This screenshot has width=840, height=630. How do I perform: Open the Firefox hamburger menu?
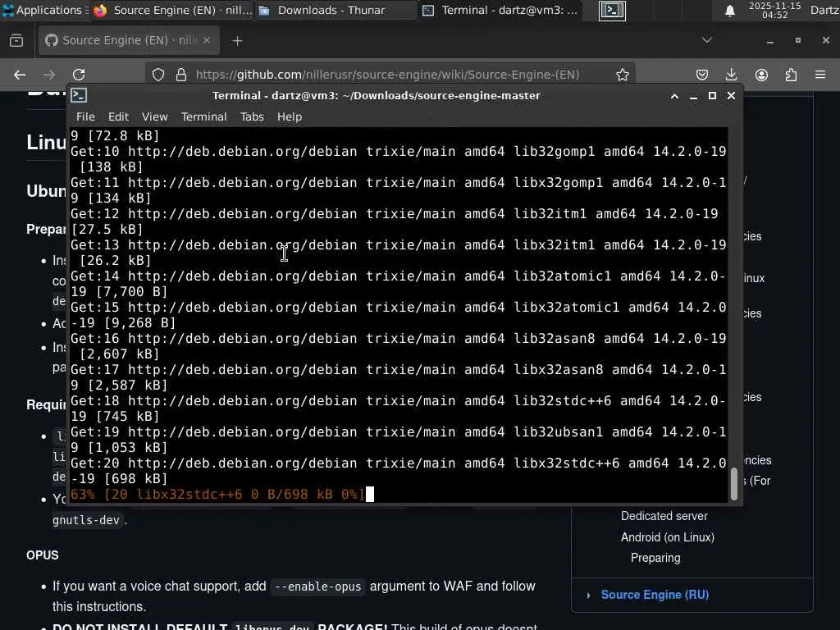pyautogui.click(x=820, y=75)
